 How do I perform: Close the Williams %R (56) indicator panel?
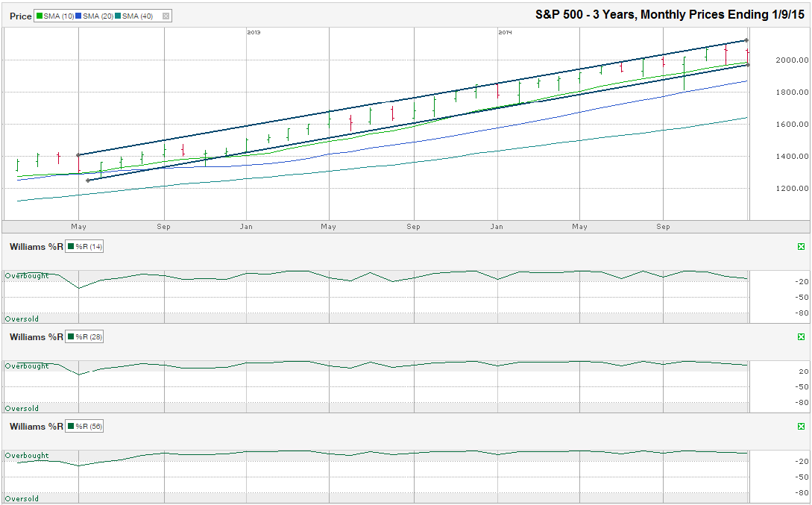801,426
